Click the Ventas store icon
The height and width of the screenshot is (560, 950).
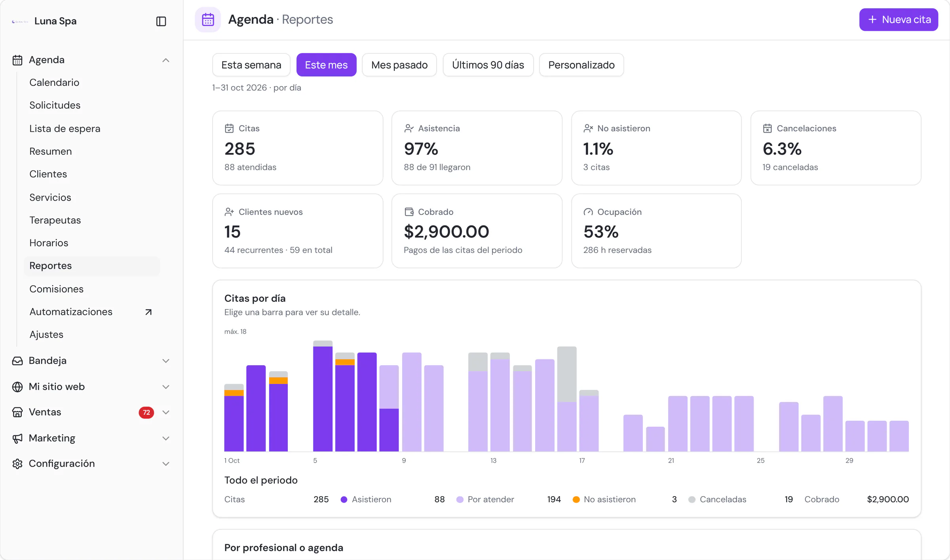pos(17,412)
